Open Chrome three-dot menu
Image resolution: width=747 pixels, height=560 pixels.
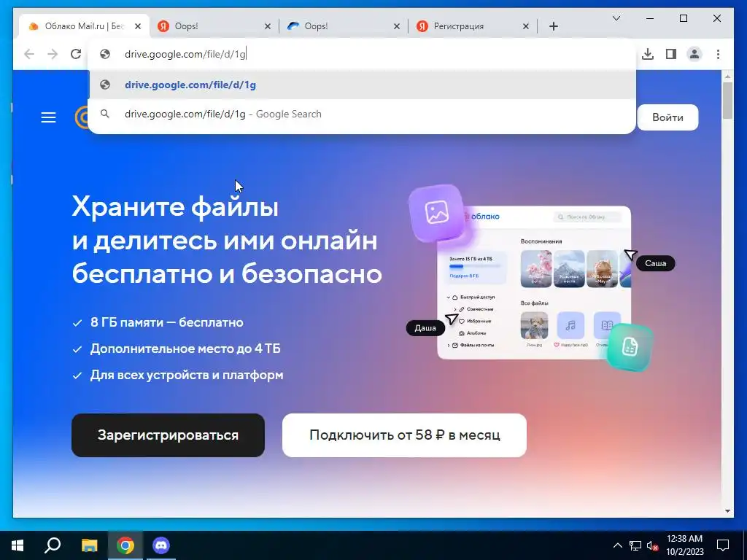click(x=718, y=54)
